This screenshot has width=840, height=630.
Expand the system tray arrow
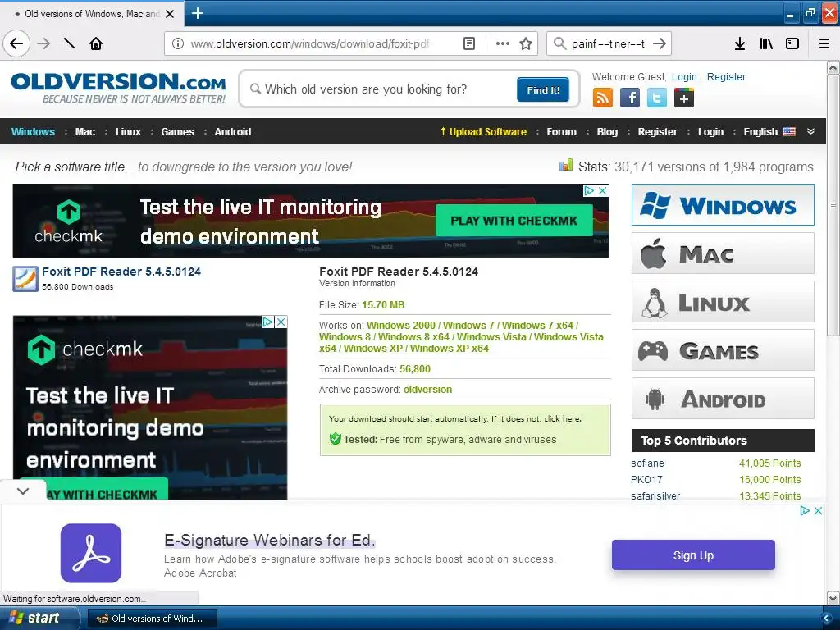(x=826, y=619)
